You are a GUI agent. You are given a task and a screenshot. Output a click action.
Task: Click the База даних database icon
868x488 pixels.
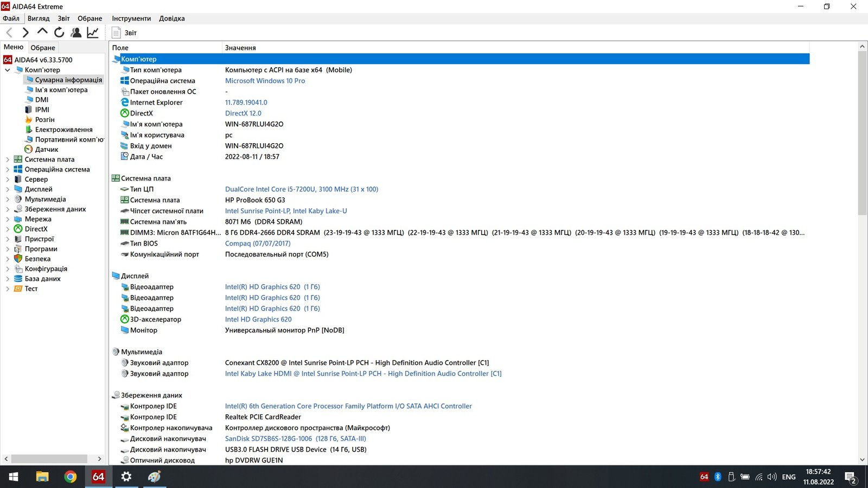(18, 279)
